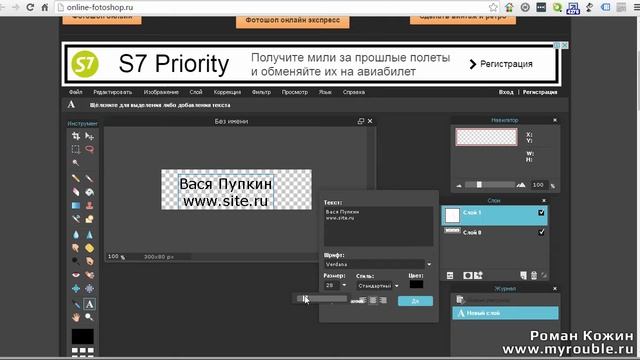Select the Hand pan tool
The image size is (640, 360).
[x=76, y=317]
